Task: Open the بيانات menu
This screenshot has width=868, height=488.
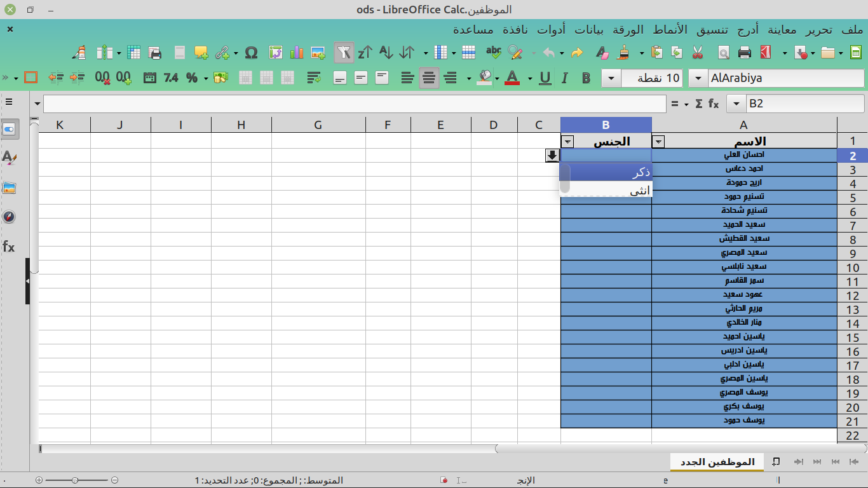Action: click(x=590, y=30)
